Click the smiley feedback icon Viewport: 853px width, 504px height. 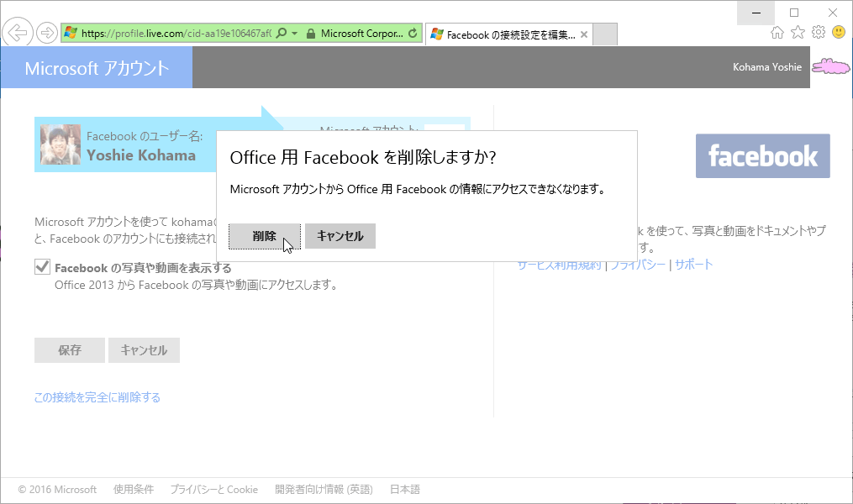839,32
